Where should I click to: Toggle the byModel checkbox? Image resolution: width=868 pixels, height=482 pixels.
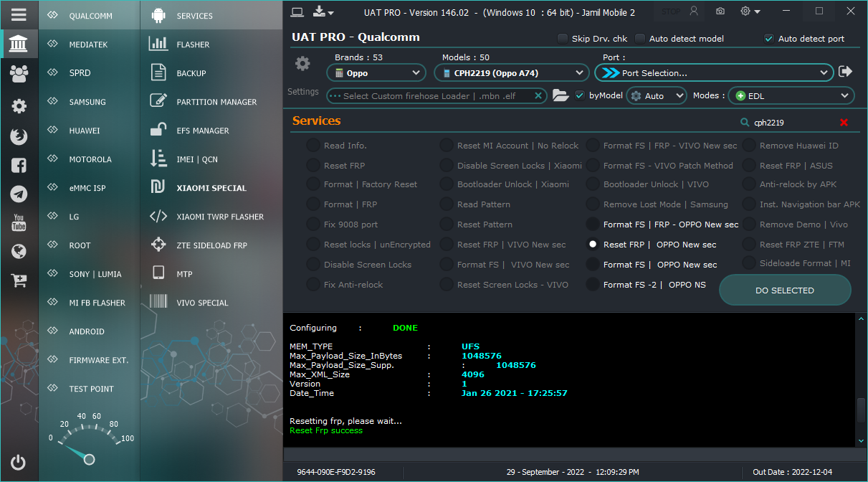(x=580, y=95)
